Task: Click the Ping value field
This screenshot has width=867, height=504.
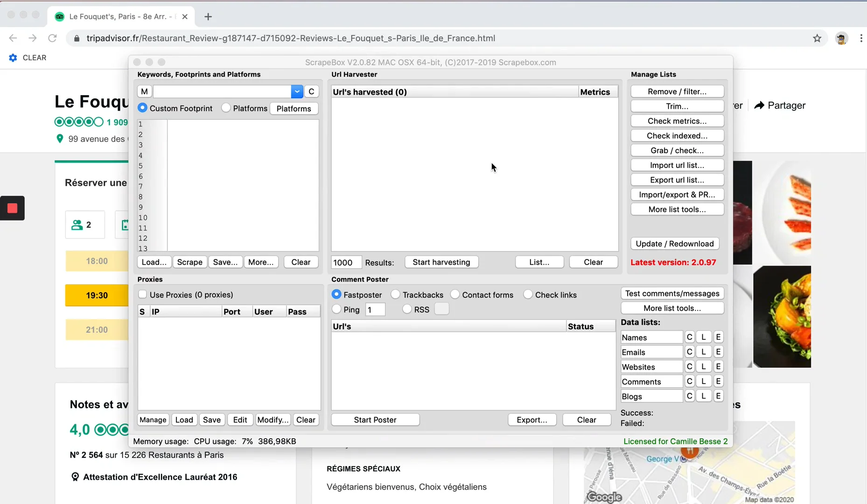Action: (x=375, y=309)
